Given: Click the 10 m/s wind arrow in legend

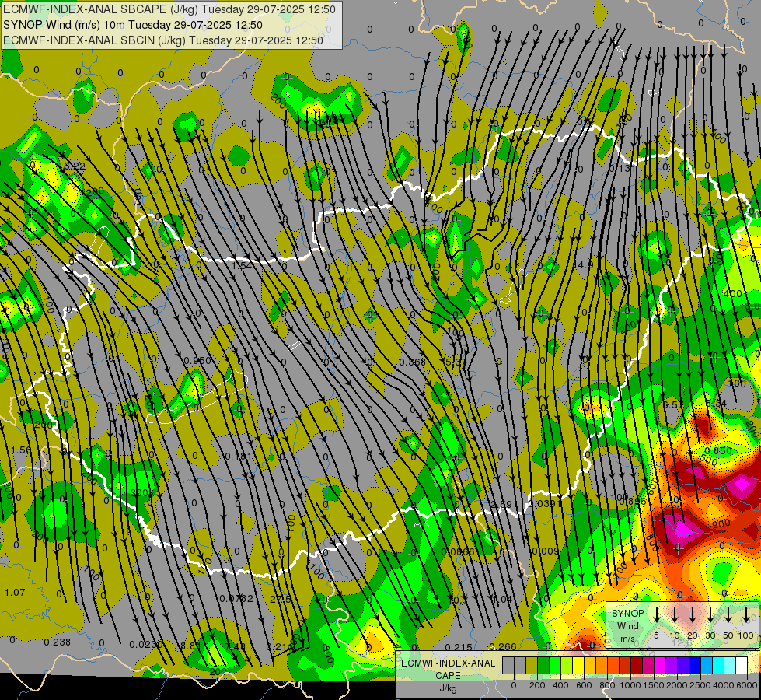Looking at the screenshot, I should (x=675, y=614).
